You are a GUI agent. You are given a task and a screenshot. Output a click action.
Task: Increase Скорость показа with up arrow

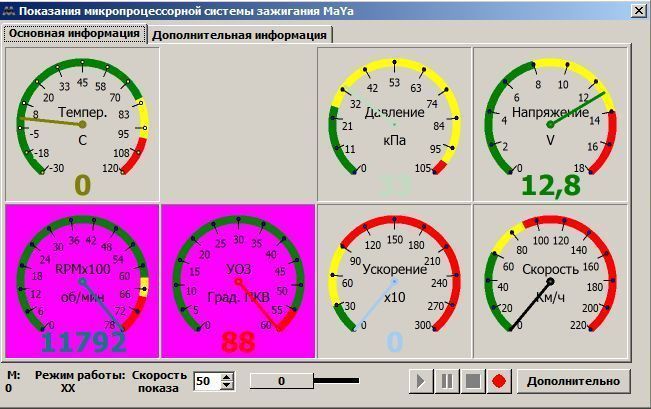click(227, 376)
